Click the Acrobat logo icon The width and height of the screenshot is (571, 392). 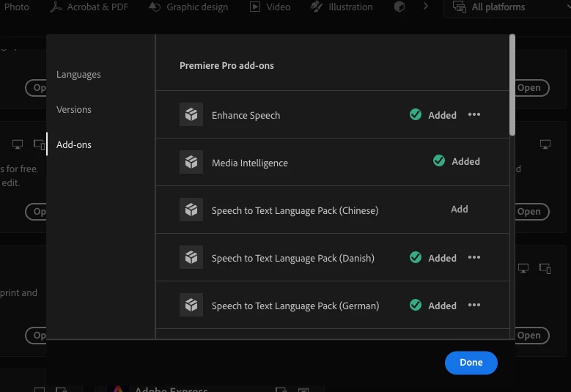point(56,7)
